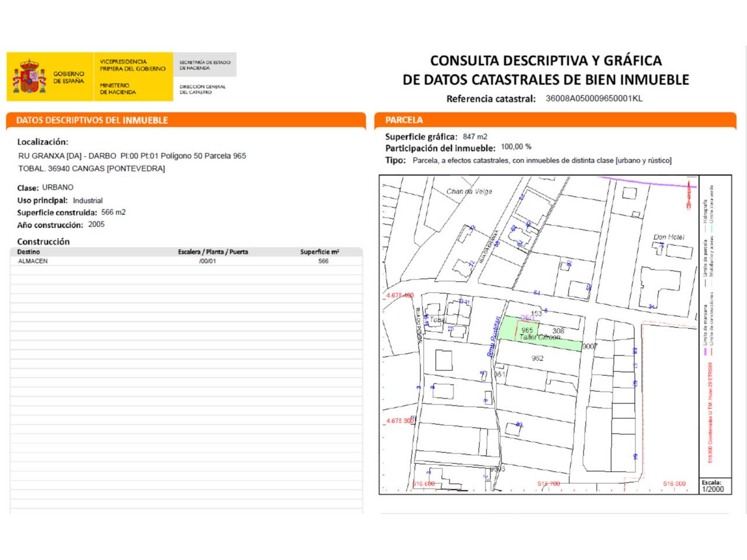The height and width of the screenshot is (560, 747).
Task: Click 'Escalera / Planta / Puerta' column header
Action: point(213,252)
